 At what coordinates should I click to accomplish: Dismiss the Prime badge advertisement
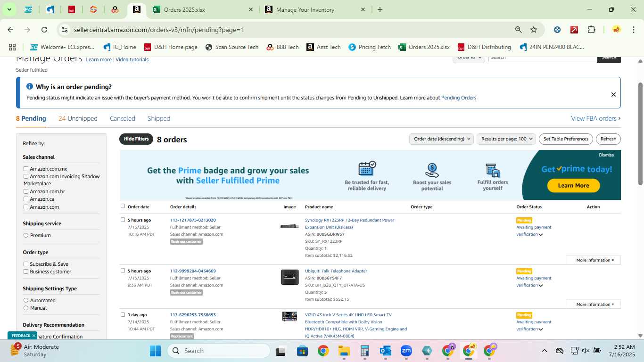(x=606, y=155)
